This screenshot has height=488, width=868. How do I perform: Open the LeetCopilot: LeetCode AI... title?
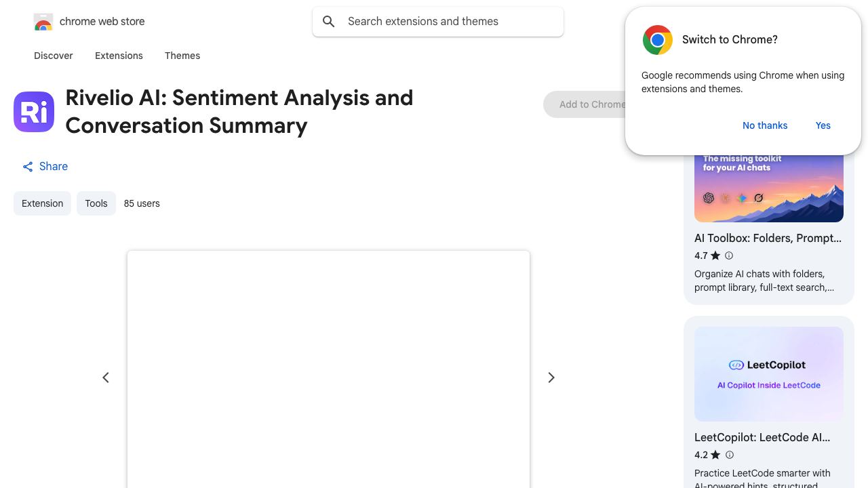tap(762, 438)
